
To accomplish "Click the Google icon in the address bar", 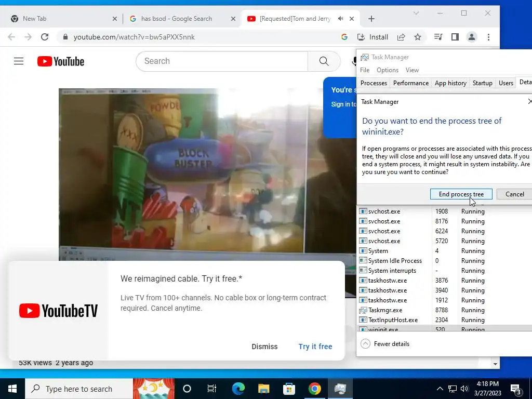I will [344, 37].
